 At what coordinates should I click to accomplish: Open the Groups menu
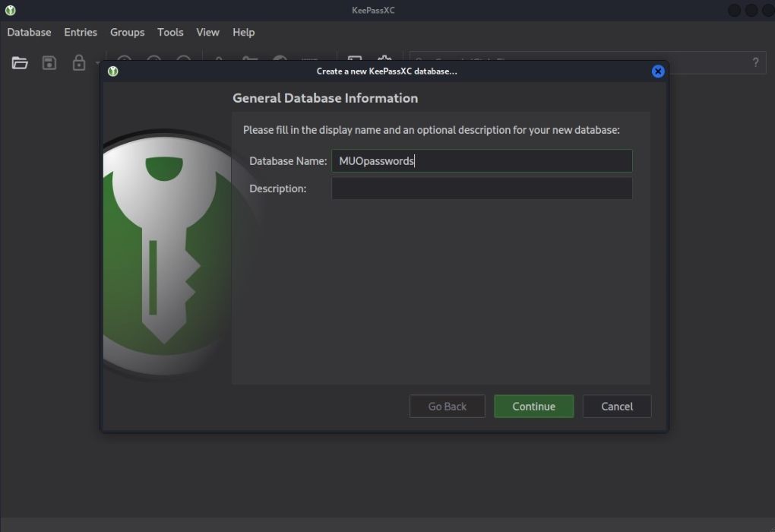128,32
